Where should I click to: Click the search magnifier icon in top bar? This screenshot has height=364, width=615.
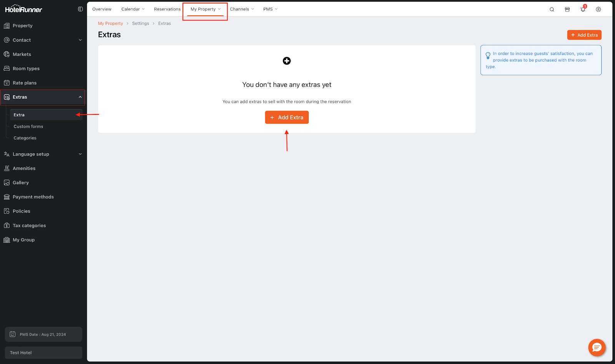tap(552, 10)
